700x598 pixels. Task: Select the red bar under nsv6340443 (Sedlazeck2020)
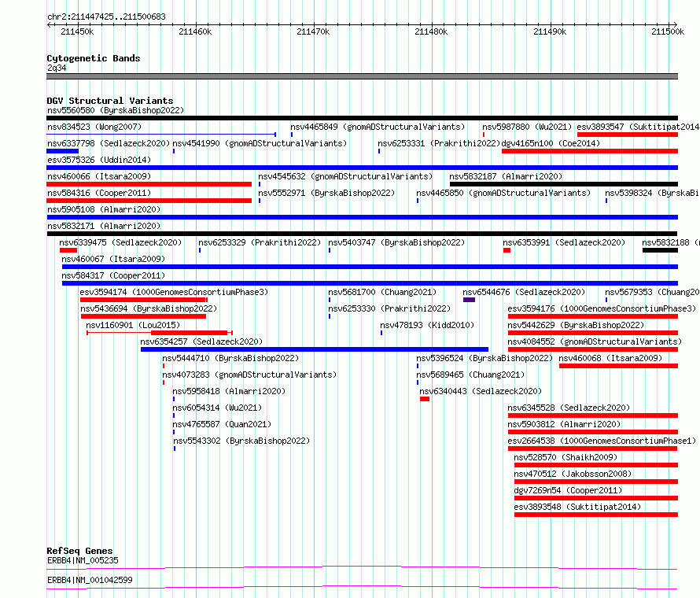tap(425, 399)
